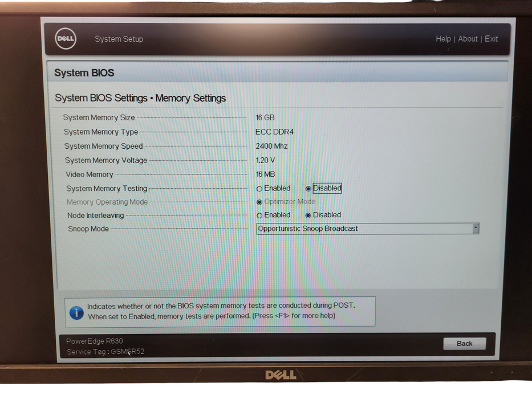Click the PowerEdge R630 model text
The height and width of the screenshot is (399, 532).
point(94,341)
